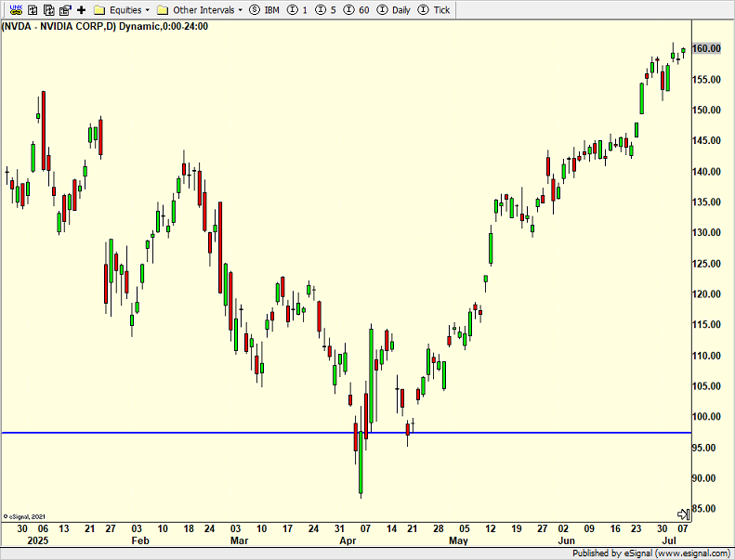Viewport: 735px width, 560px height.
Task: Click the Apr month label
Action: [348, 540]
